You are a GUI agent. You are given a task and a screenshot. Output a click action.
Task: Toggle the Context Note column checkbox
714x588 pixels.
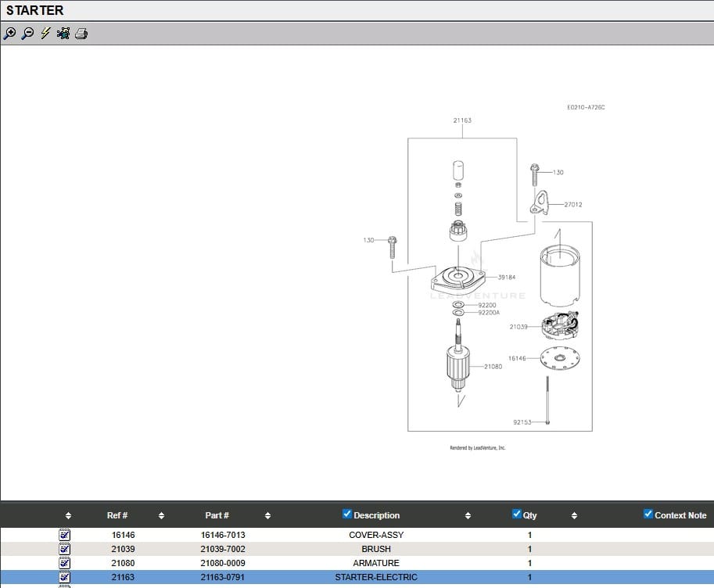648,514
